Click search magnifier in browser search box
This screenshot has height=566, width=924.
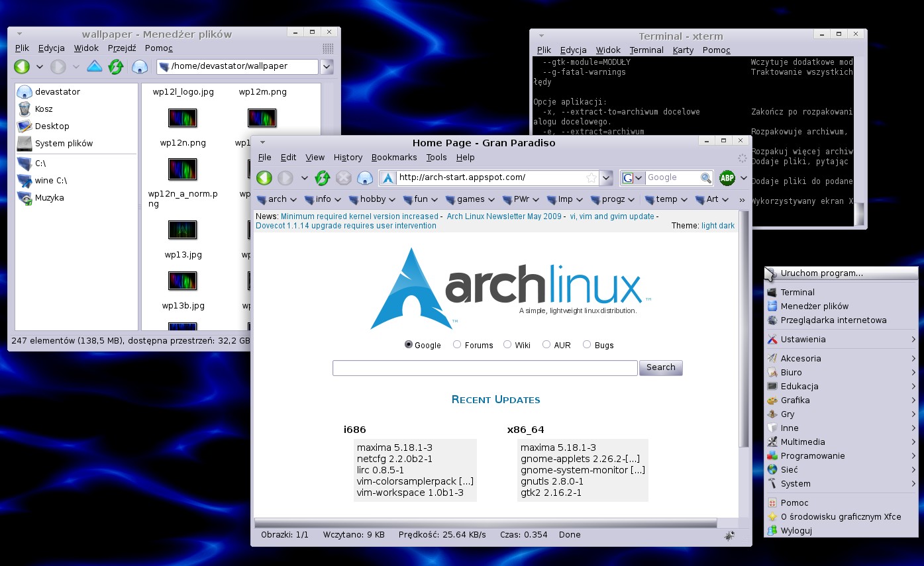(706, 177)
